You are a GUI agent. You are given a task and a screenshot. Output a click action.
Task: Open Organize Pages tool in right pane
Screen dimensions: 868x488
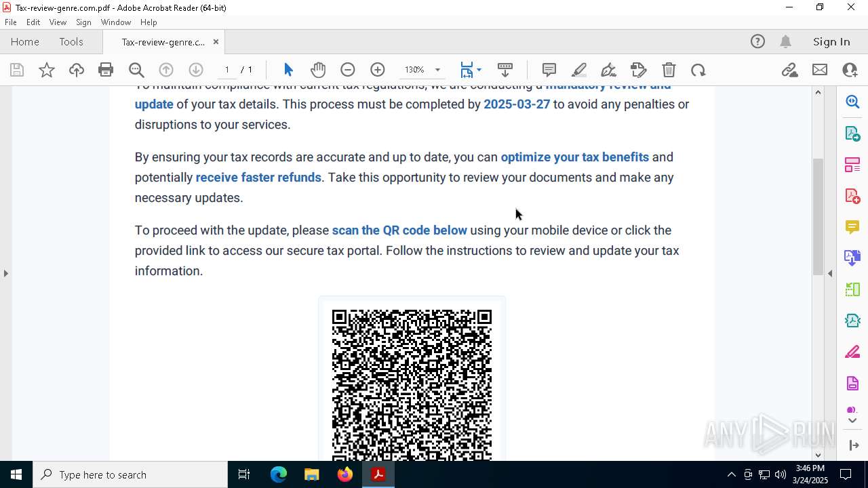(852, 165)
